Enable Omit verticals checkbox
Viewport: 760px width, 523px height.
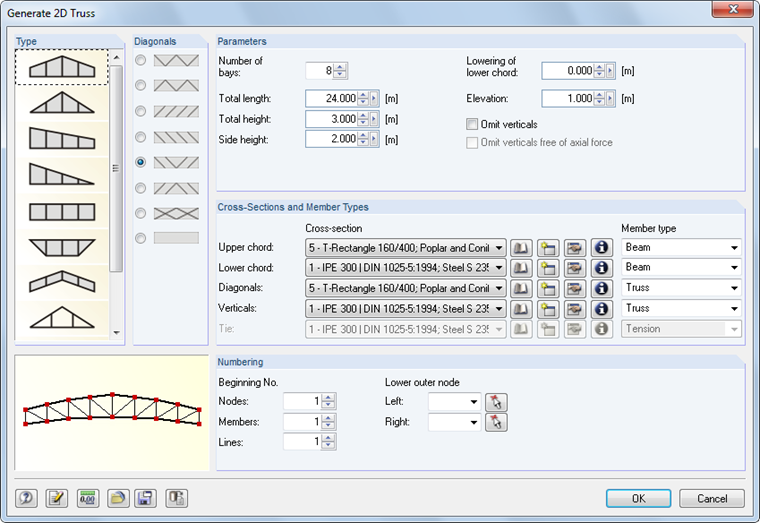pyautogui.click(x=472, y=124)
